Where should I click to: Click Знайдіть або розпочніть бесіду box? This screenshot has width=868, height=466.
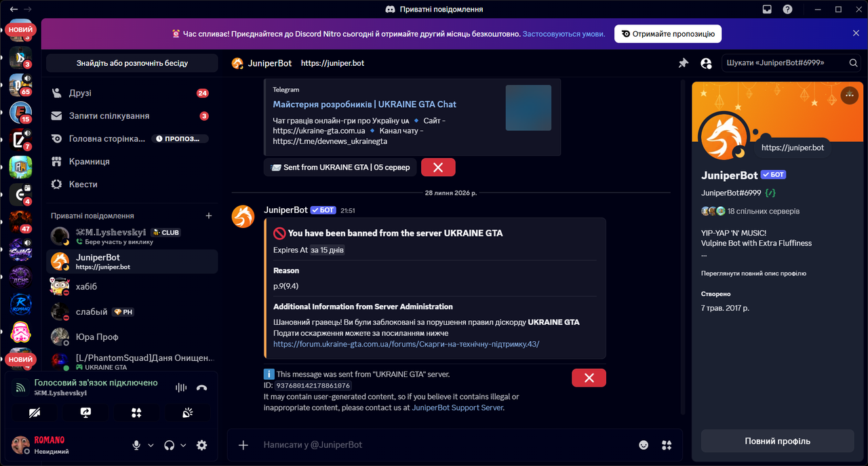click(x=132, y=63)
